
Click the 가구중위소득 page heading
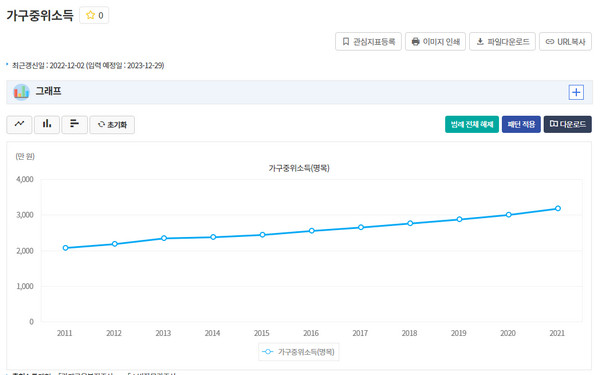click(x=40, y=15)
